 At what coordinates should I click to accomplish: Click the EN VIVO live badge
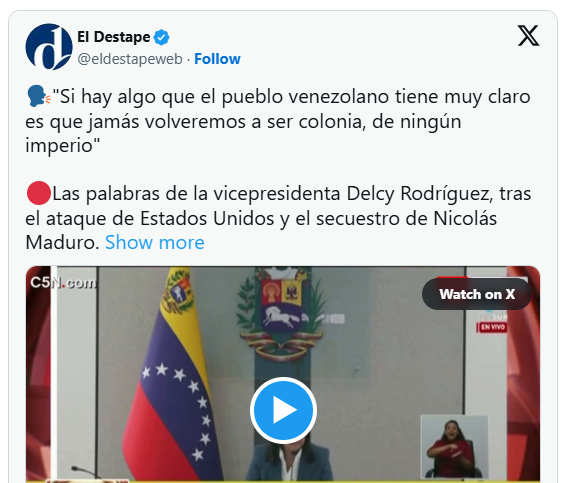pyautogui.click(x=492, y=328)
